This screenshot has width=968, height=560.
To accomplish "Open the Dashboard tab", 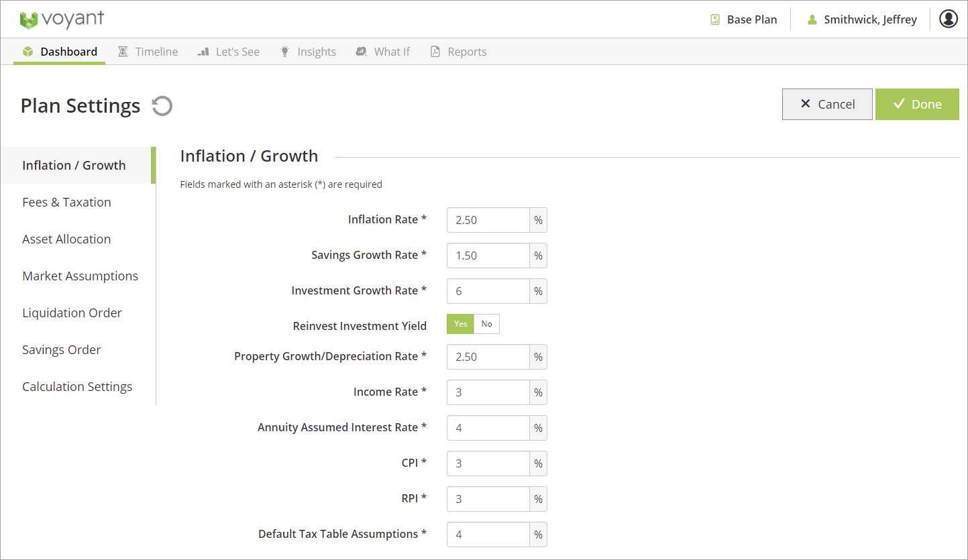I will click(59, 52).
